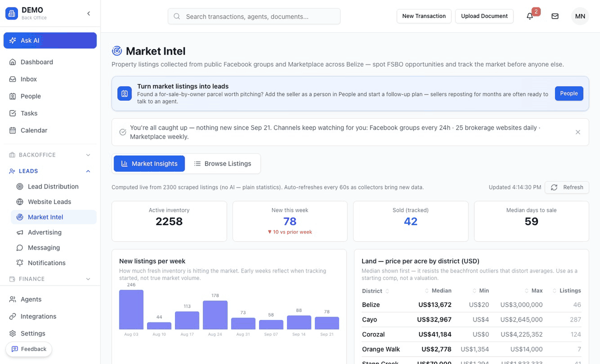
Task: Dismiss the 'all caught up' notice
Action: 578,132
